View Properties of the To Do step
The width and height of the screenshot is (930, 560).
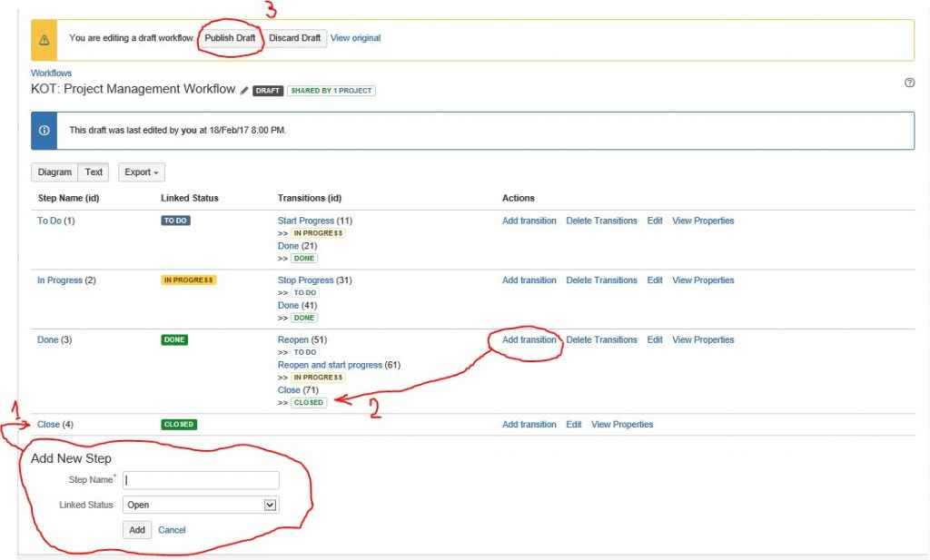[x=703, y=221]
